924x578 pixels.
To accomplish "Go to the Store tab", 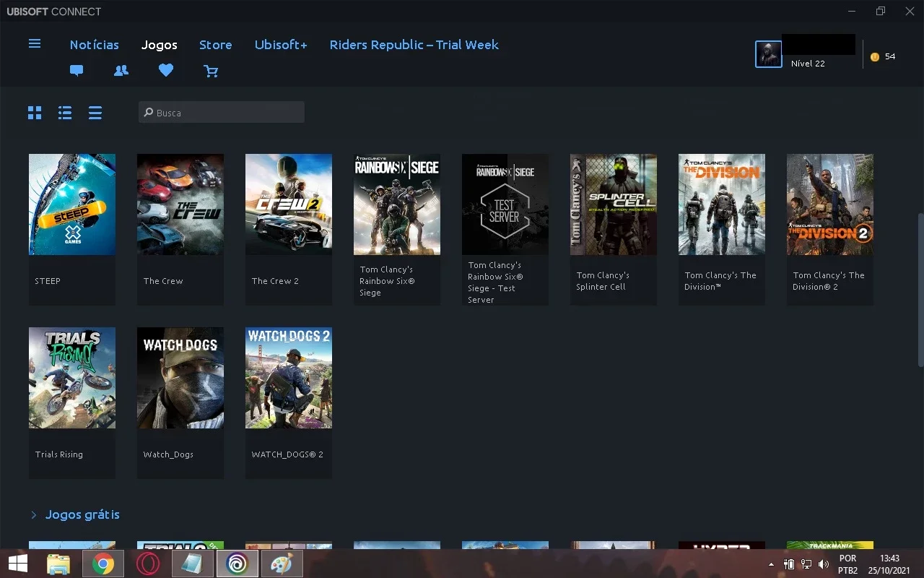I will point(216,45).
